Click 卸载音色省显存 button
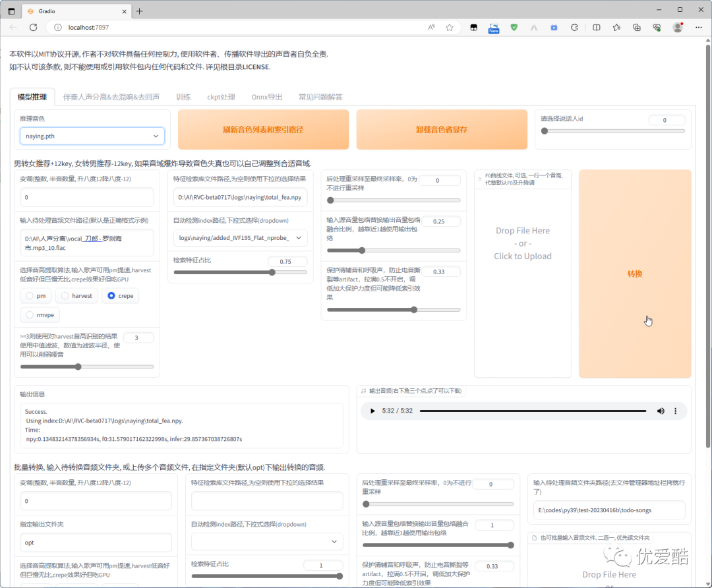The image size is (712, 588). (442, 129)
